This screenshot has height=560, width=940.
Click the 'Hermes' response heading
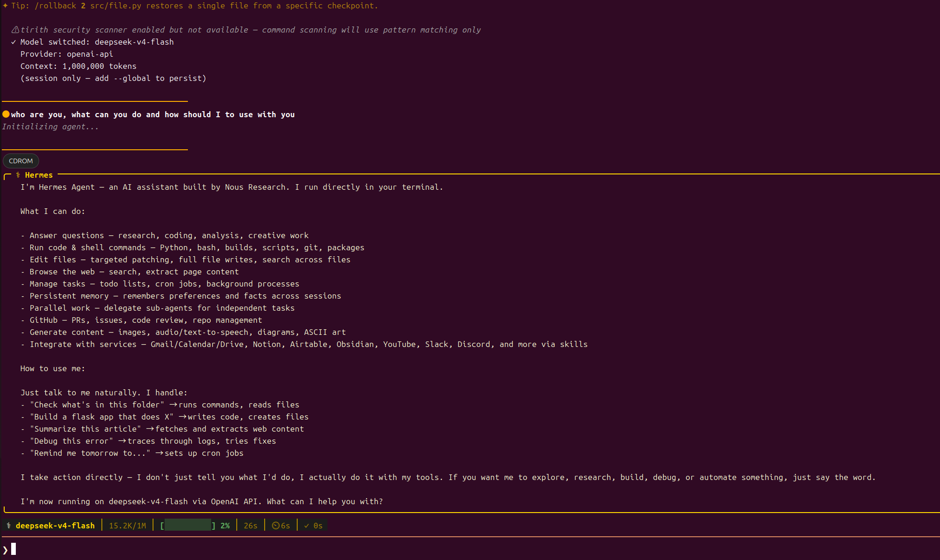point(39,175)
